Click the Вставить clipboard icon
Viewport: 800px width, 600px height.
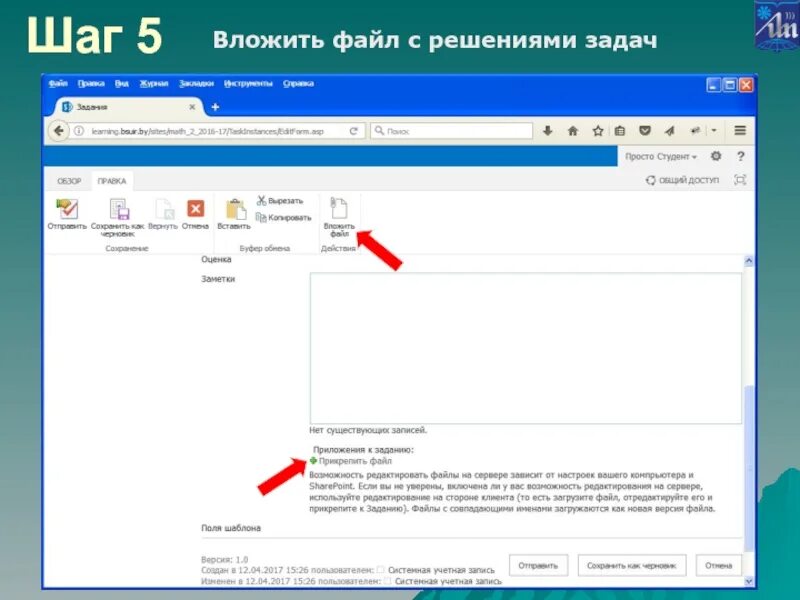(x=235, y=209)
